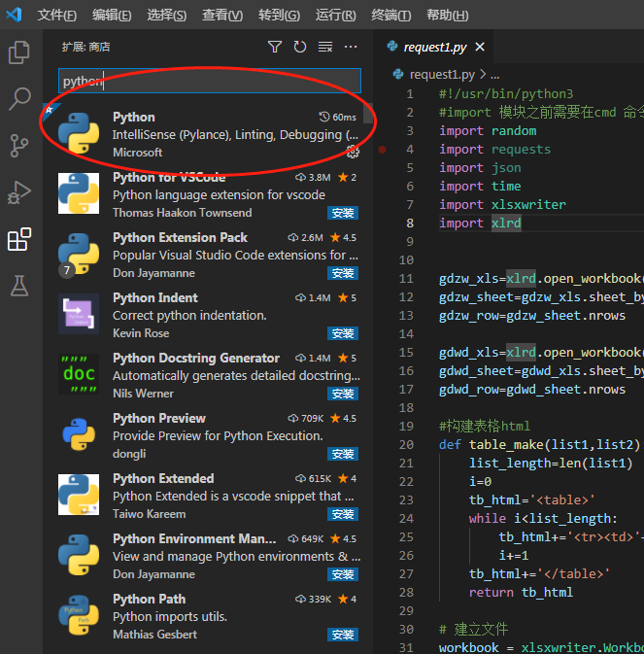This screenshot has height=654, width=644.
Task: Switch to the request1.py tab
Action: click(435, 48)
